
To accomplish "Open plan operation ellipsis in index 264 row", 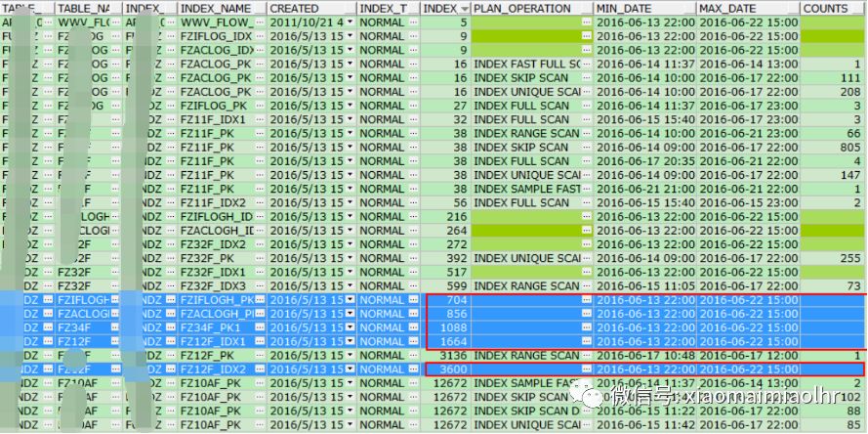I will point(587,230).
